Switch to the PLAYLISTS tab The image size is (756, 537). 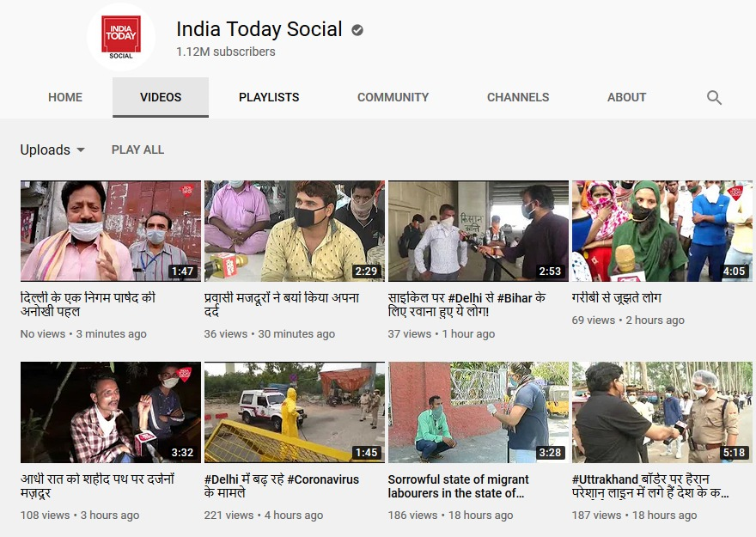pyautogui.click(x=269, y=97)
